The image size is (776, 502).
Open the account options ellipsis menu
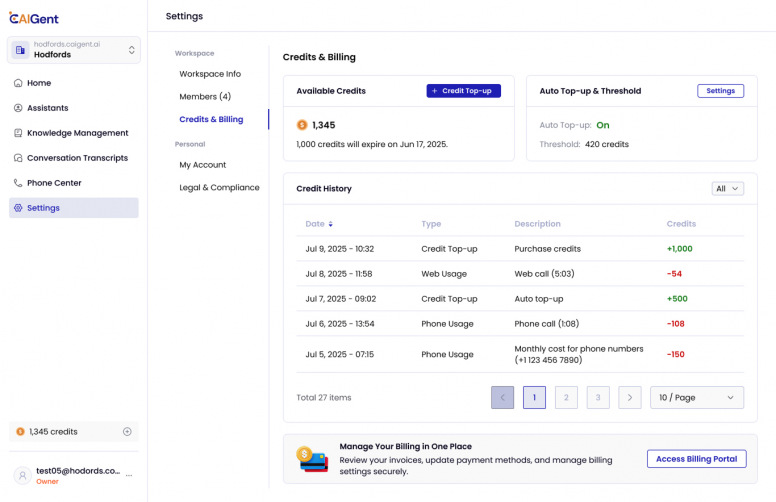coord(127,475)
